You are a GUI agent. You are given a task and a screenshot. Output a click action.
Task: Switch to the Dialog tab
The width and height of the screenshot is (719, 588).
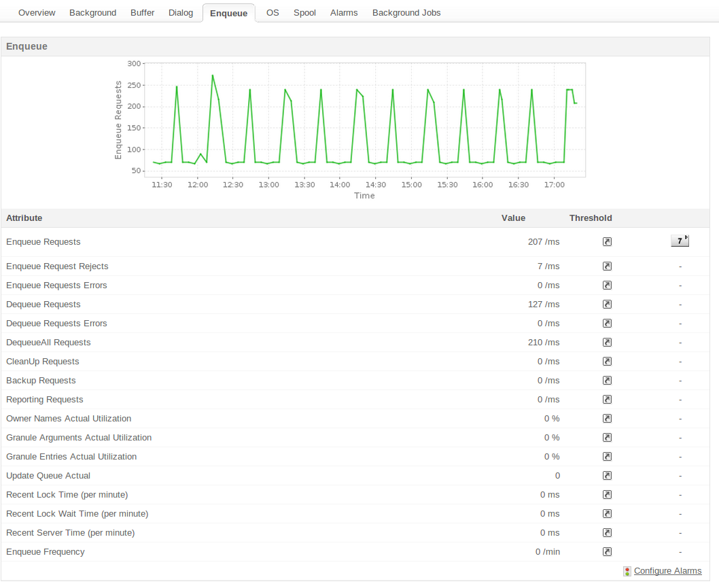tap(181, 13)
